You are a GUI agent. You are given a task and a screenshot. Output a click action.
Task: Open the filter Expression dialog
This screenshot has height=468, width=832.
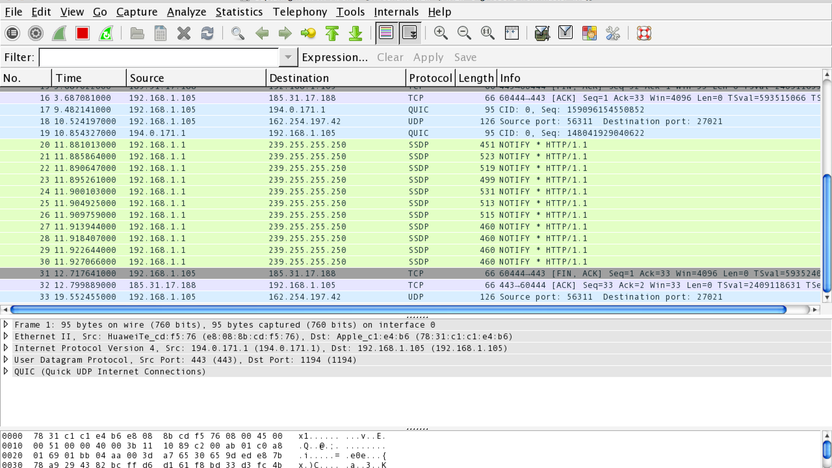point(334,57)
